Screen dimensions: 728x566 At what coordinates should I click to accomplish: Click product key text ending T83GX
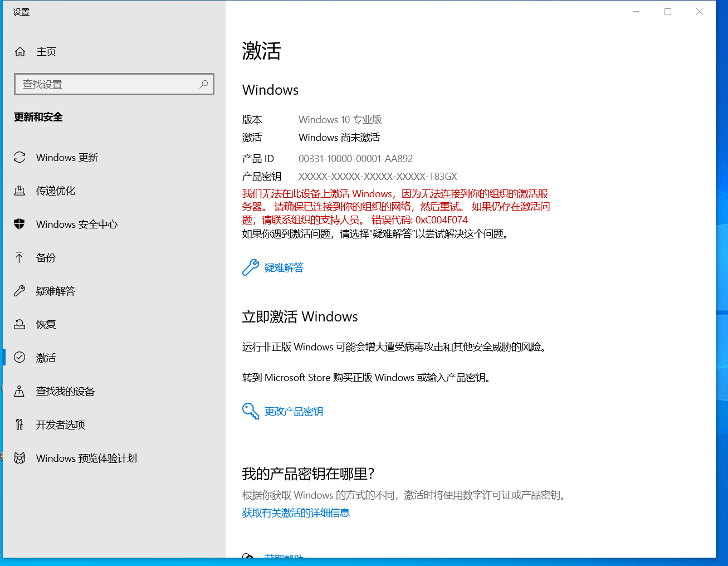tap(378, 177)
